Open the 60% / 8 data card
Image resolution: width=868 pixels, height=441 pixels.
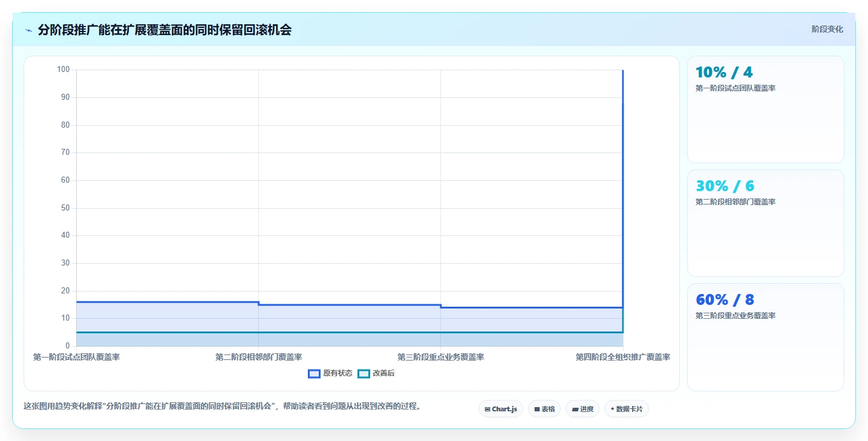765,337
